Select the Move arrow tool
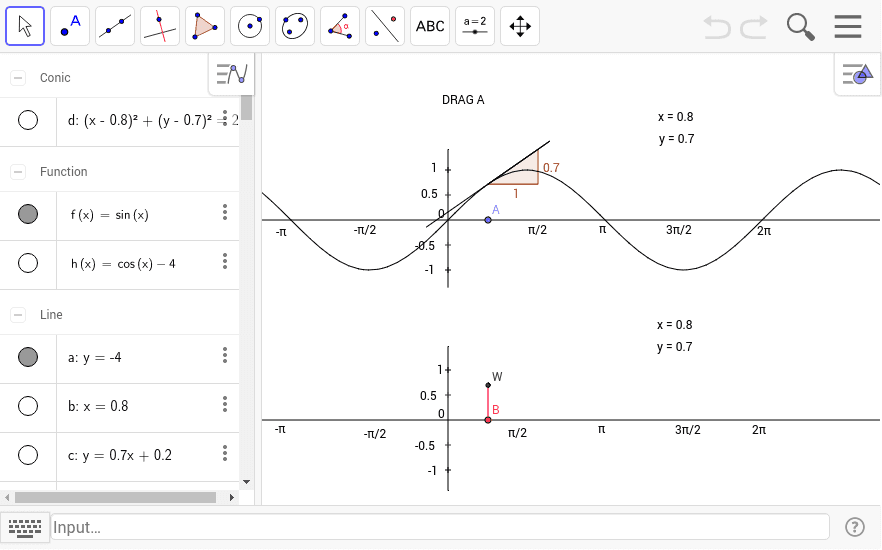 coord(25,26)
